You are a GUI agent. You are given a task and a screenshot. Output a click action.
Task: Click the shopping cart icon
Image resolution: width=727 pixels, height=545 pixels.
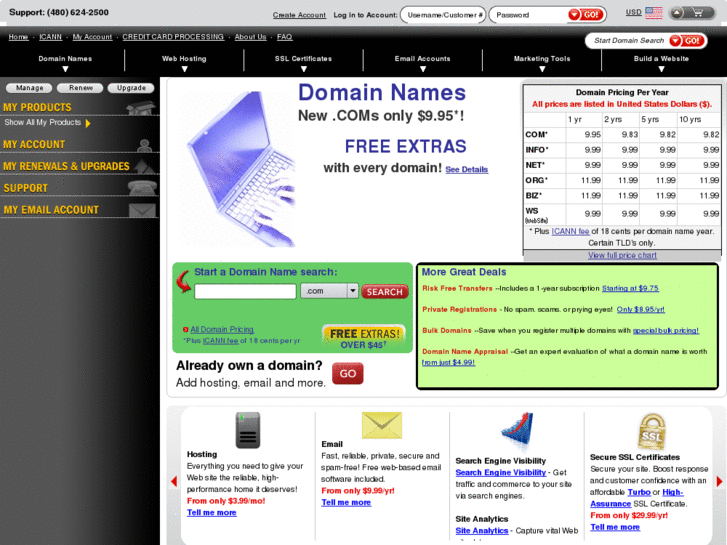706,13
